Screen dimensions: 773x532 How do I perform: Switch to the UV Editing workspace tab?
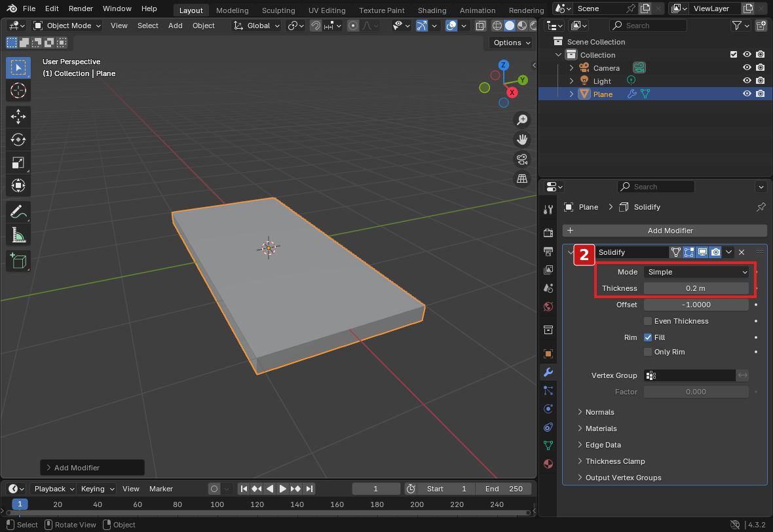point(327,10)
